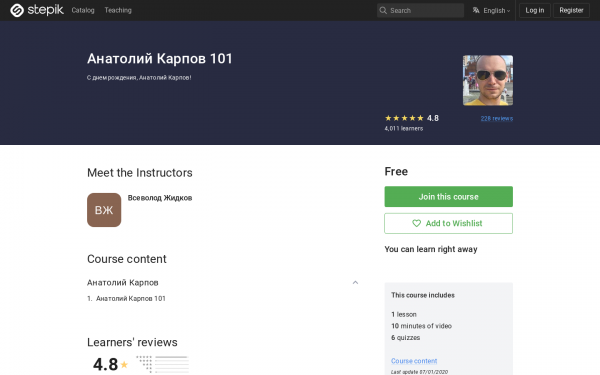Click the Add to Wishlist button
Viewport: 600px width, 375px height.
448,223
